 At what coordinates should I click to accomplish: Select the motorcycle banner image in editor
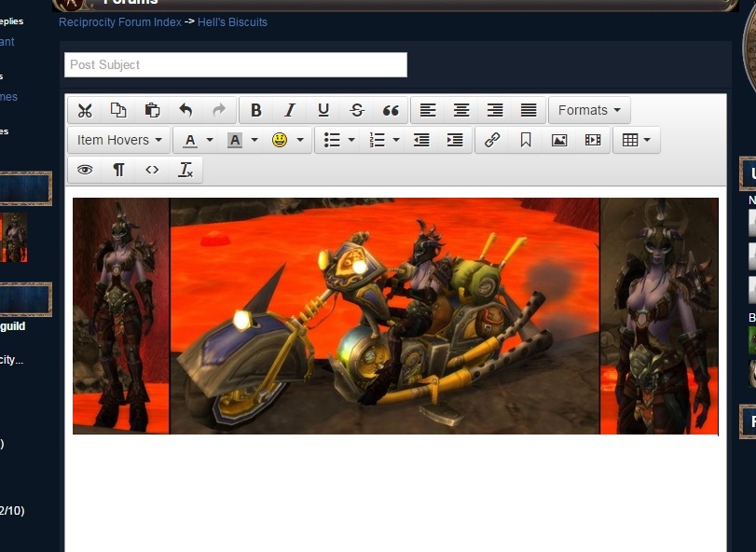click(395, 316)
